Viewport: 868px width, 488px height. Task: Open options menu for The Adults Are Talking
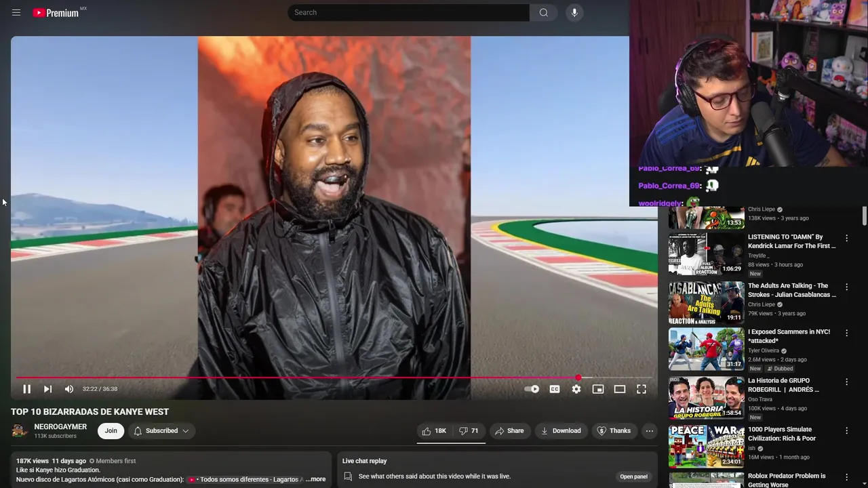pyautogui.click(x=846, y=287)
